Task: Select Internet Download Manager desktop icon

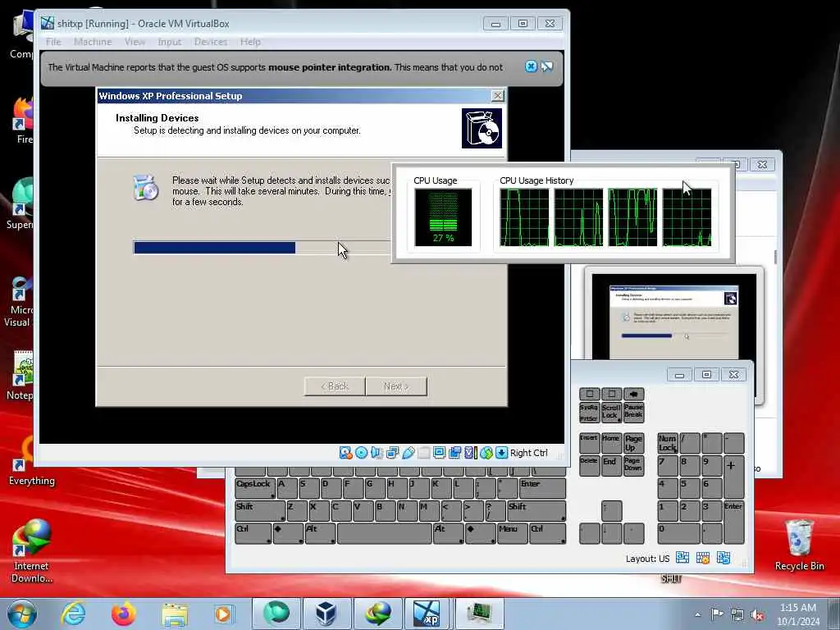Action: [x=32, y=552]
